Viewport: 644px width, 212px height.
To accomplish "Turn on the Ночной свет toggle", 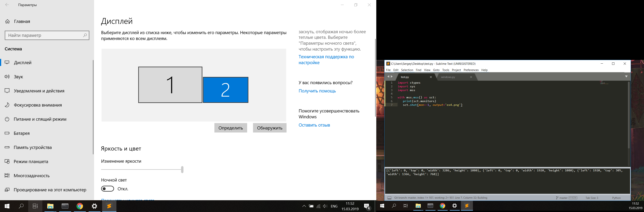I will pos(108,189).
